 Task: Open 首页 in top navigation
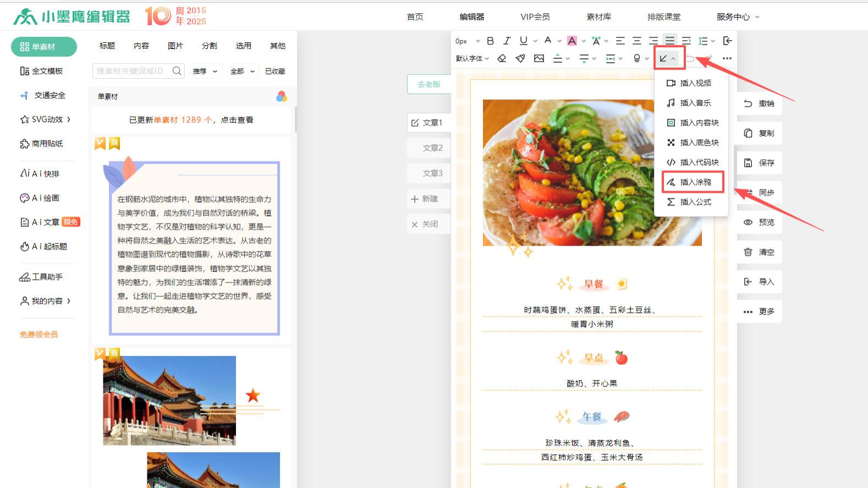(x=415, y=17)
